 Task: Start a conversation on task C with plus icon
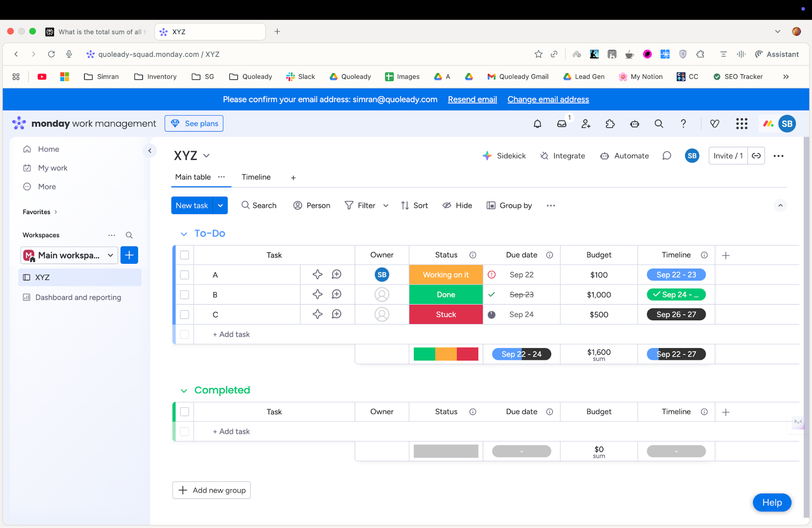(336, 314)
